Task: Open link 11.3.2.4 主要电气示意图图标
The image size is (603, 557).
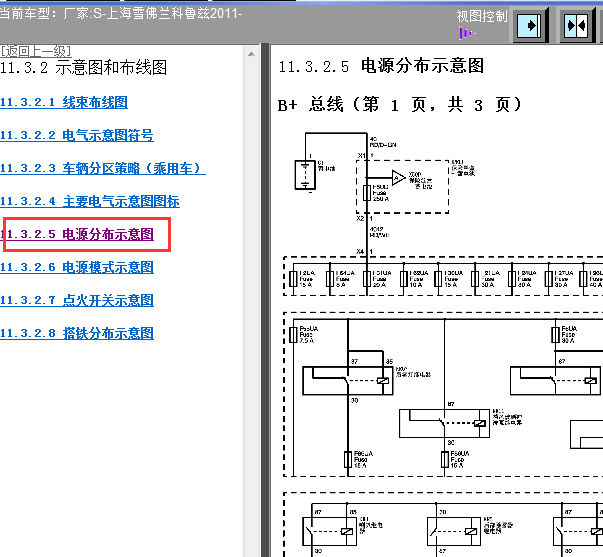Action: (x=90, y=201)
